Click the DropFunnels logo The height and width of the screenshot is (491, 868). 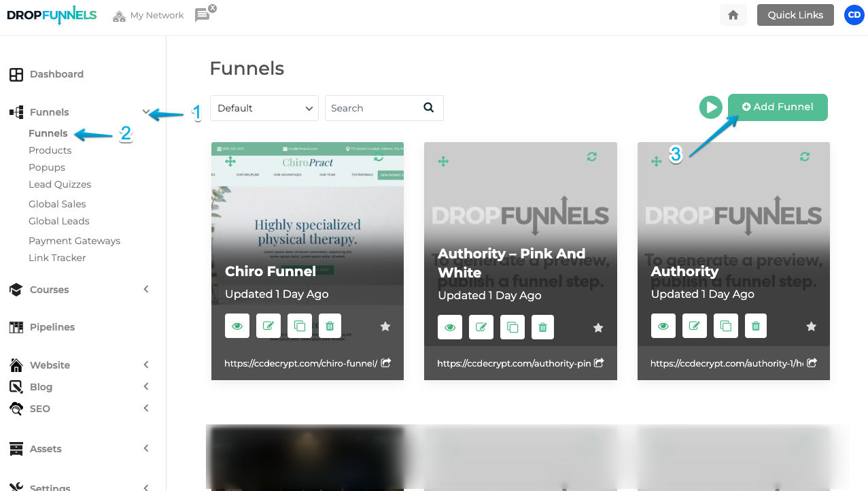tap(52, 15)
